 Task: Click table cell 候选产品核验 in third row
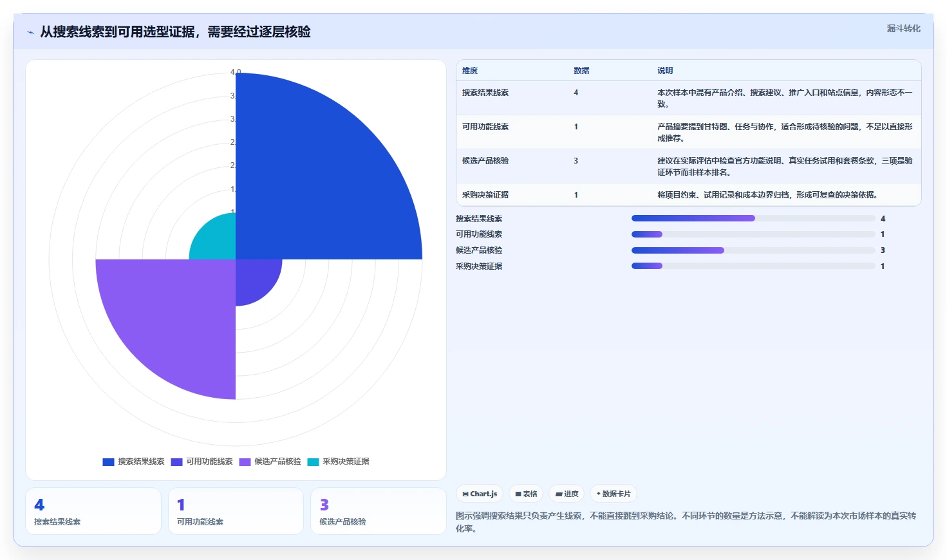pos(485,161)
